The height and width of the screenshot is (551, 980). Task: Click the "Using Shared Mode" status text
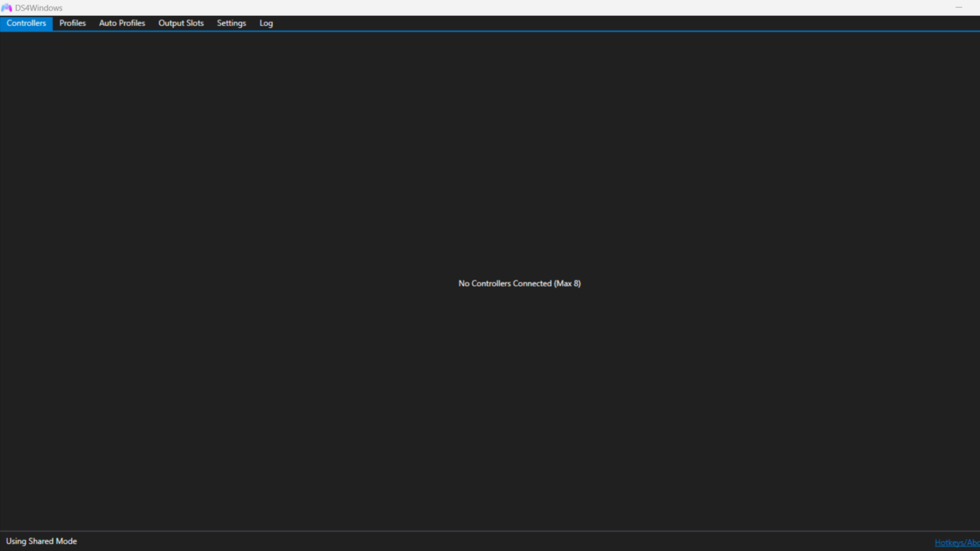point(41,541)
